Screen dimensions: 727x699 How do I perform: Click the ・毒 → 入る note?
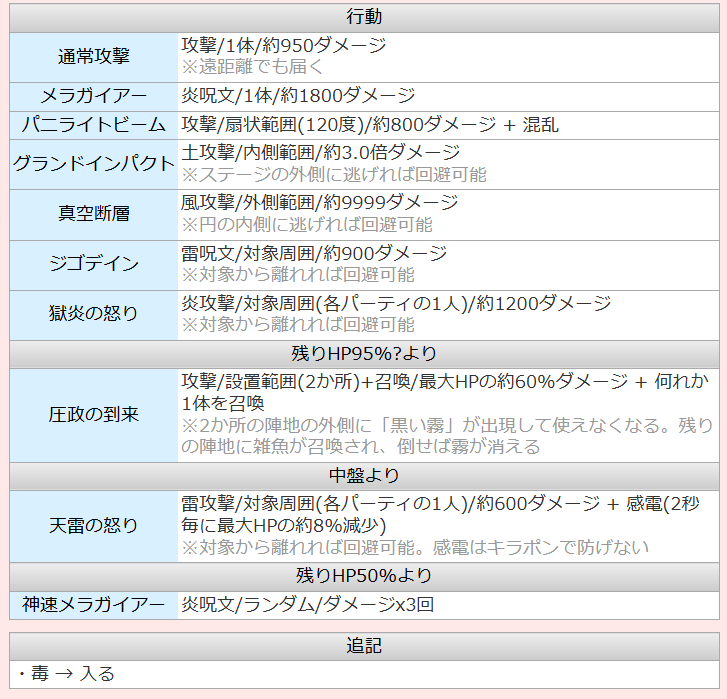67,674
